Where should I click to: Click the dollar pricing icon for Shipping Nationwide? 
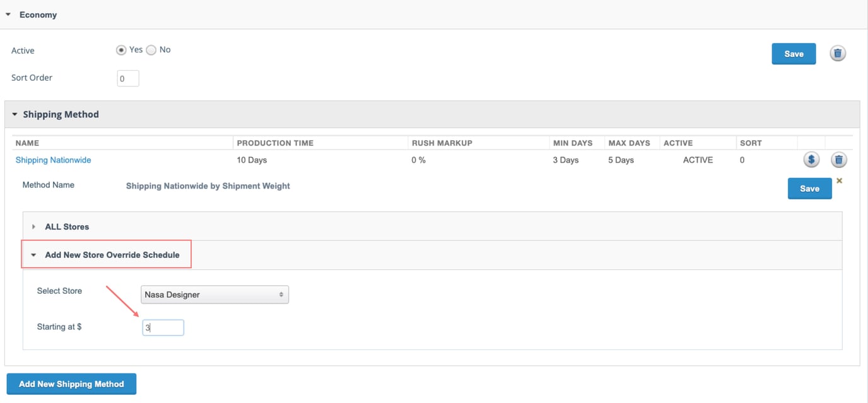811,160
